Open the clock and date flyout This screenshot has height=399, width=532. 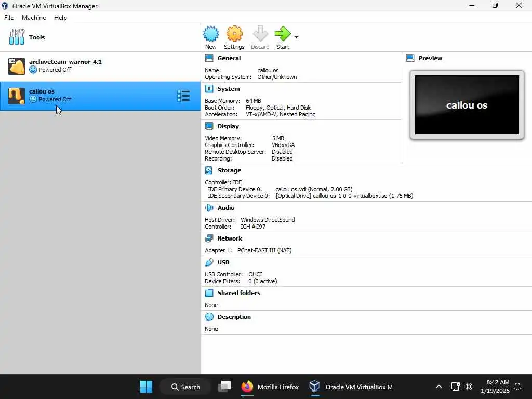coord(495,387)
